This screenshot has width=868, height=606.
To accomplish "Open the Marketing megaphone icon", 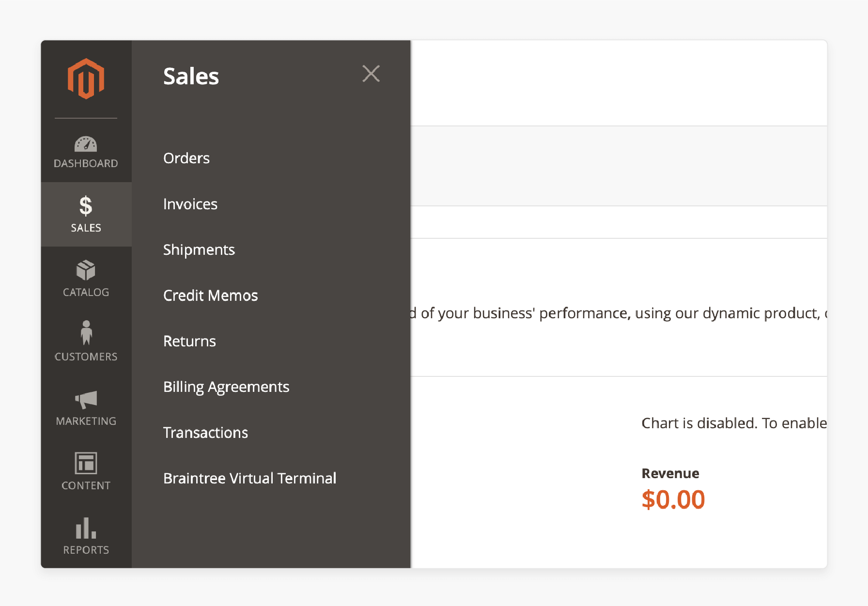I will click(x=86, y=400).
